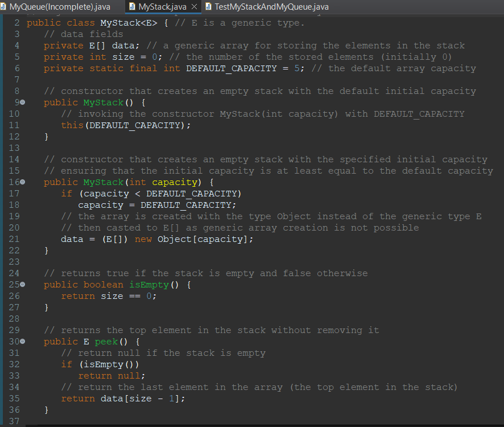Click the fold marker beside line 9

point(22,102)
